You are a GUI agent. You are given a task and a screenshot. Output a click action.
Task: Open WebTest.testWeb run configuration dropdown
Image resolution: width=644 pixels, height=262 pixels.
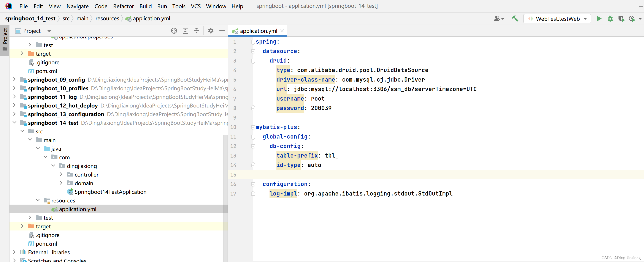click(x=557, y=19)
